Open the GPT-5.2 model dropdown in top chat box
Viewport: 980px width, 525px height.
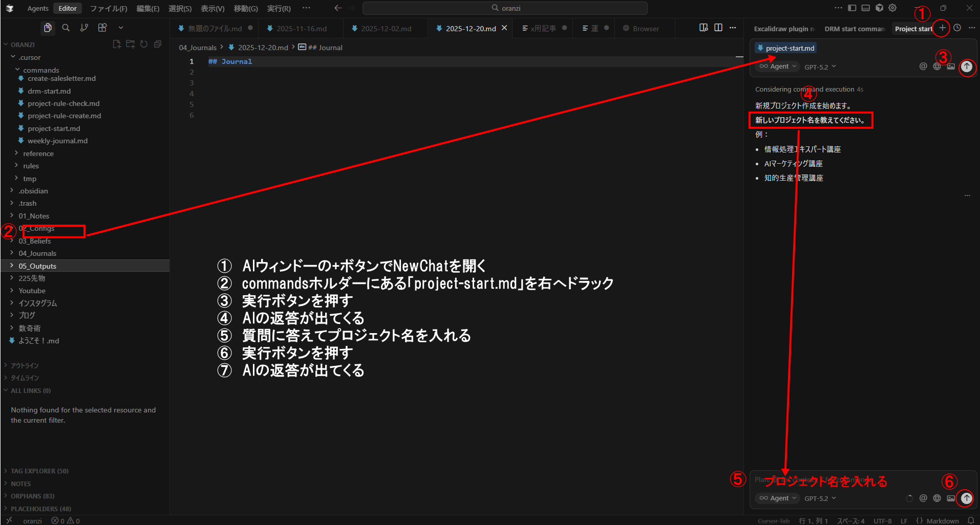820,67
